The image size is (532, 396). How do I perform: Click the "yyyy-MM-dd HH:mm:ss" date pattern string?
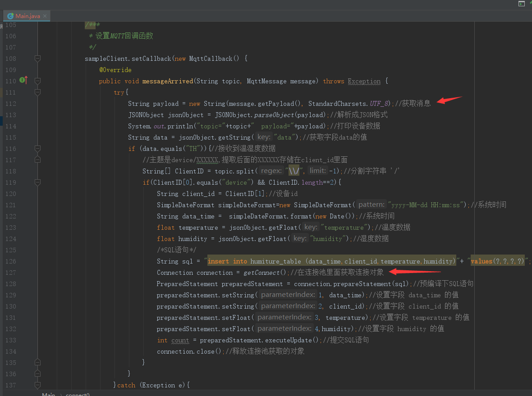coord(426,205)
